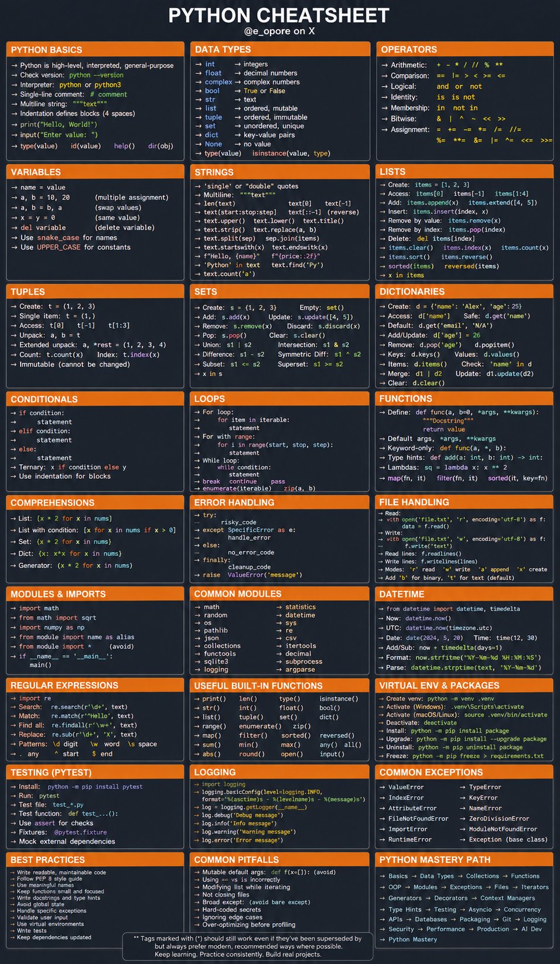The image size is (560, 964).
Task: Click 'AI Dev' in the mastery path
Action: click(532, 929)
